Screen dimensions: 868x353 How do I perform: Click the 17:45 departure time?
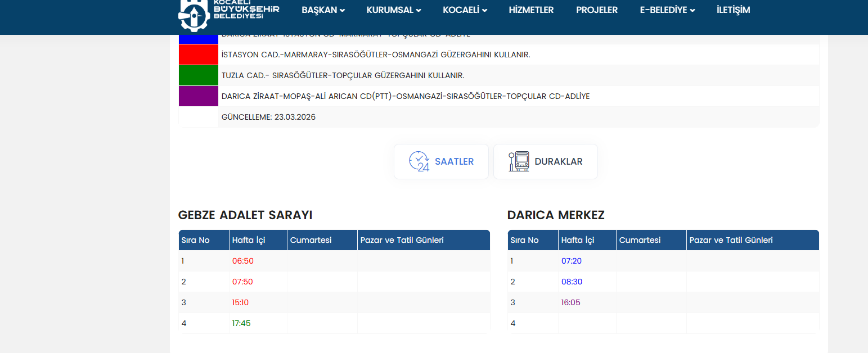241,323
